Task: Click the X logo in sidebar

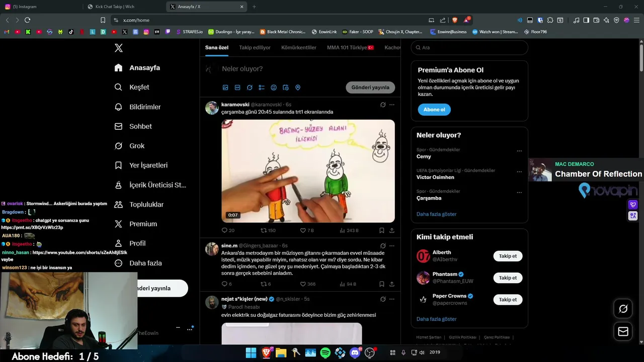Action: [x=119, y=48]
